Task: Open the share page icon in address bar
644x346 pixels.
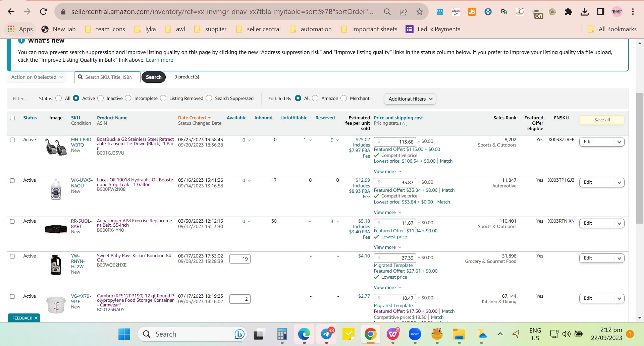Action: (404, 12)
